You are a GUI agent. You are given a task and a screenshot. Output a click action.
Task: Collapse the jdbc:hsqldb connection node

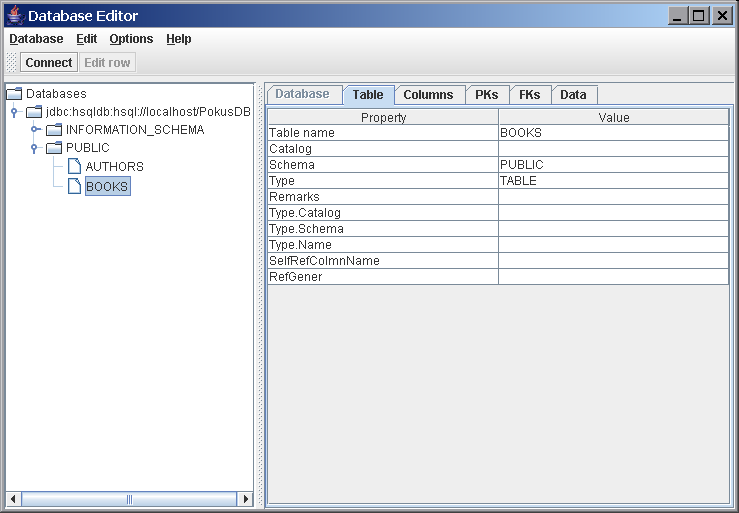tap(14, 112)
